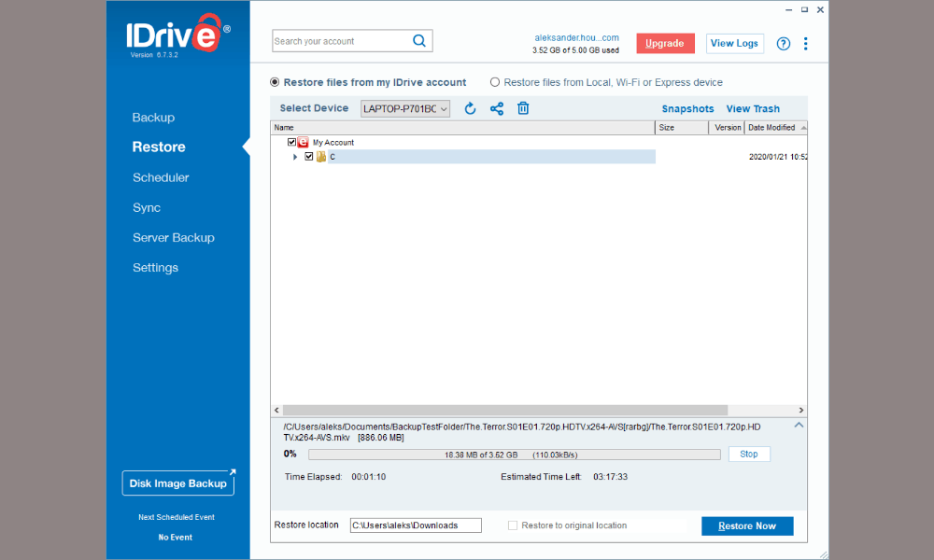Image resolution: width=934 pixels, height=560 pixels.
Task: Click the Upgrade button
Action: 665,44
